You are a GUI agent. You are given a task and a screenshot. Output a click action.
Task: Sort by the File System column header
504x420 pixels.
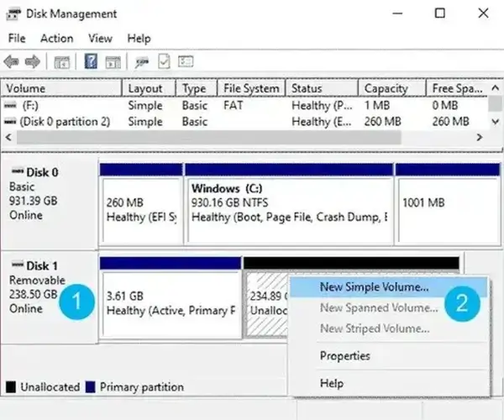point(251,88)
